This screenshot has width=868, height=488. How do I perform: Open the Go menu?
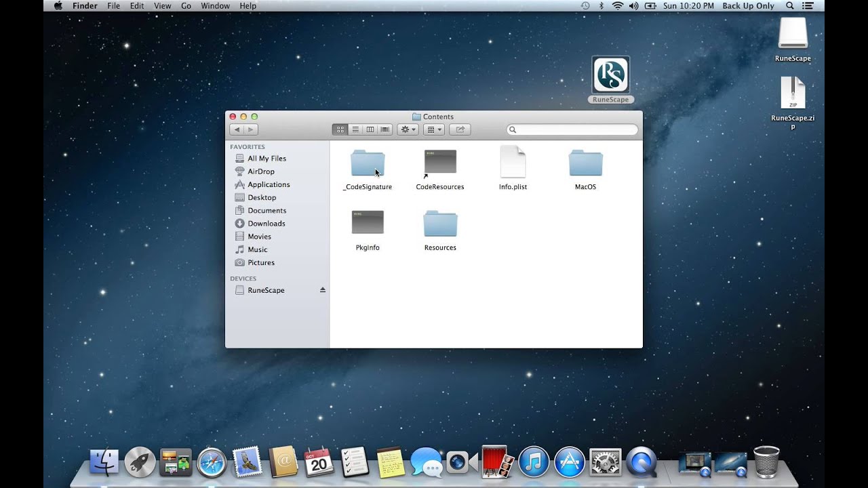[186, 5]
